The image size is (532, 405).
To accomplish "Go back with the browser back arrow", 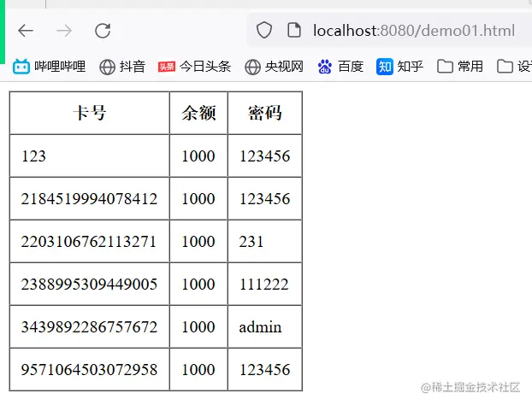I will 26,31.
